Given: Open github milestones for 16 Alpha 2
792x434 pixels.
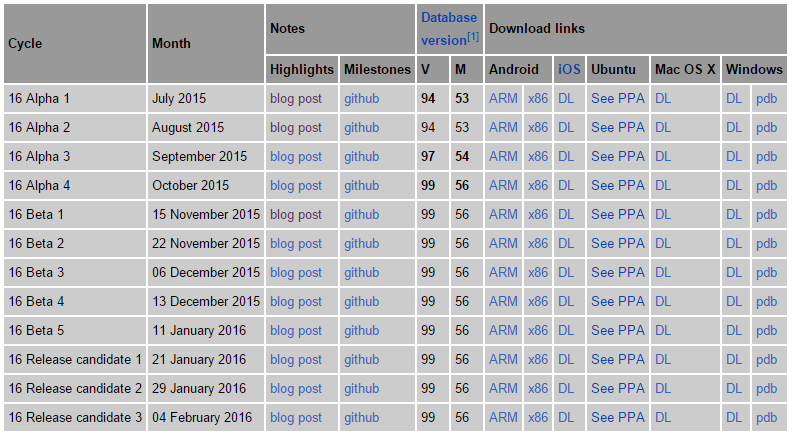Looking at the screenshot, I should pos(361,128).
